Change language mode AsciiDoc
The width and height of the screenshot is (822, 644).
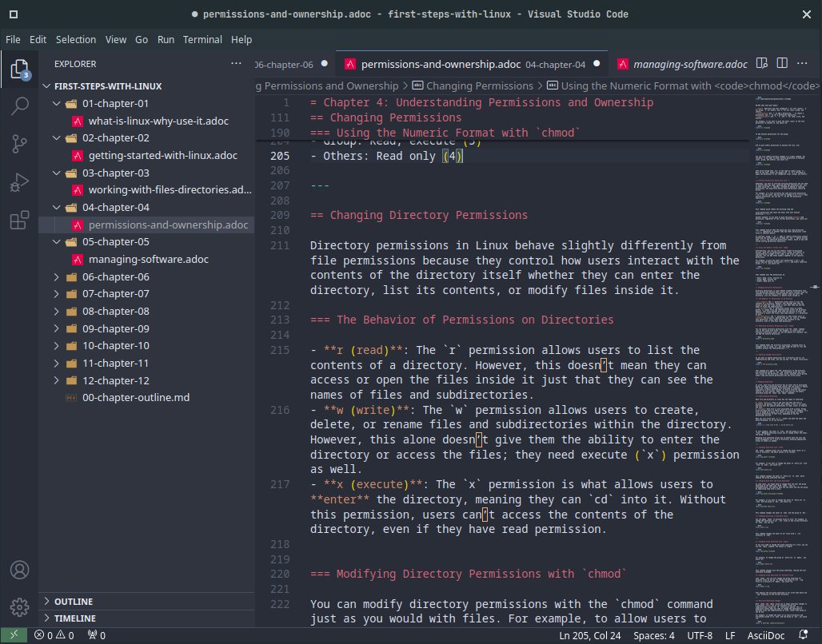tap(766, 635)
